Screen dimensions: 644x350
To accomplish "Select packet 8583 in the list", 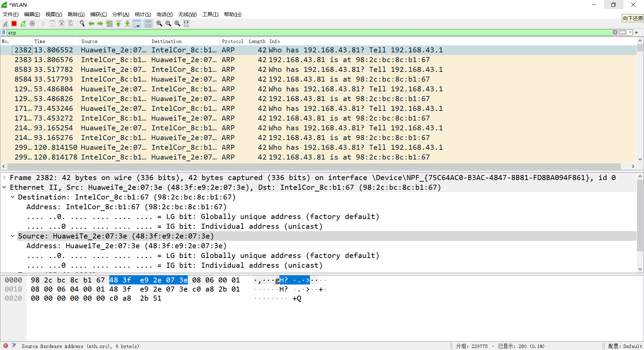I will 318,70.
